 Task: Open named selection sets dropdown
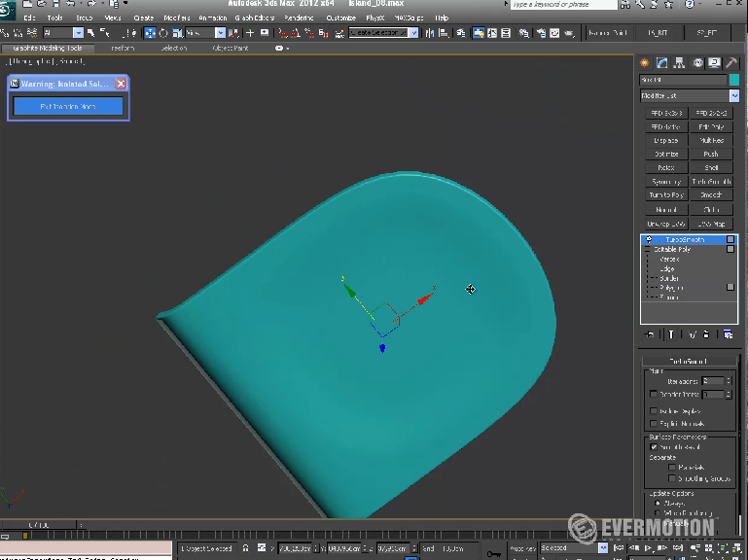pyautogui.click(x=414, y=33)
